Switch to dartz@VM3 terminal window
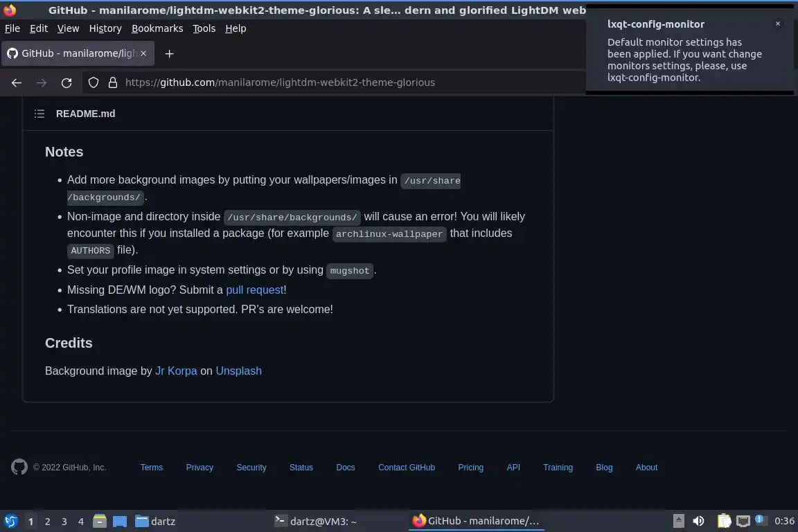Viewport: 798px width, 532px height. [x=316, y=522]
